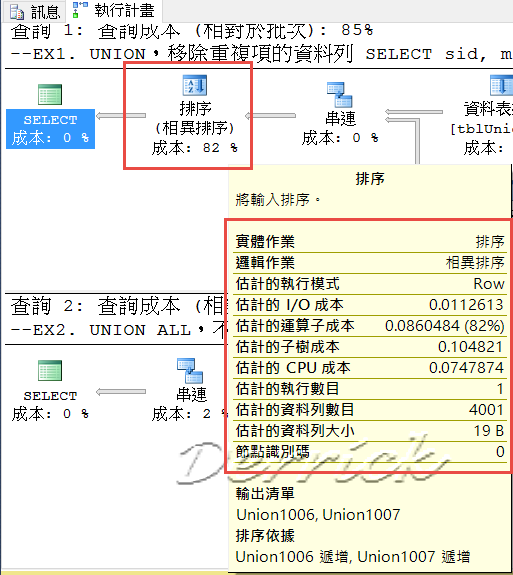Click the 排序依據 heading in the tooltip

pyautogui.click(x=265, y=536)
